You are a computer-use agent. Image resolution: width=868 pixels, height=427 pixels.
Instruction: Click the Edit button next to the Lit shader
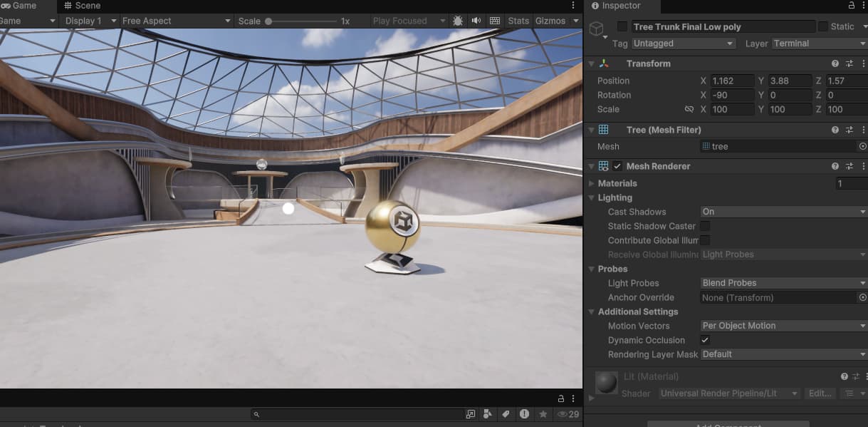[820, 393]
